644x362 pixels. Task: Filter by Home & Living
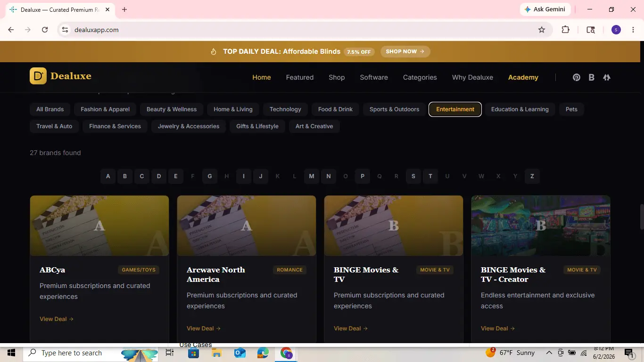tap(233, 109)
